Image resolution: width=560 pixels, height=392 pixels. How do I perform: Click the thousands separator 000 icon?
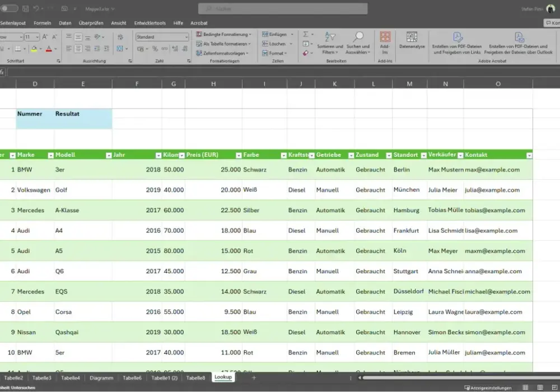pyautogui.click(x=164, y=49)
